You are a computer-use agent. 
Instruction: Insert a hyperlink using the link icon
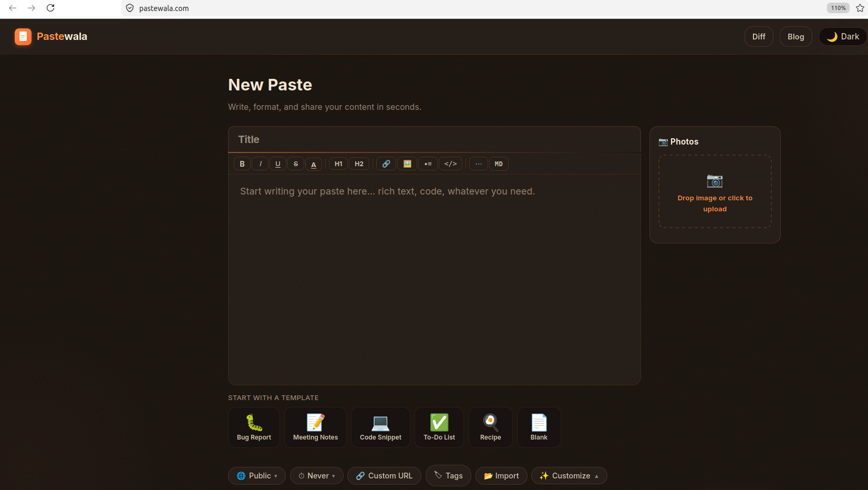[386, 164]
